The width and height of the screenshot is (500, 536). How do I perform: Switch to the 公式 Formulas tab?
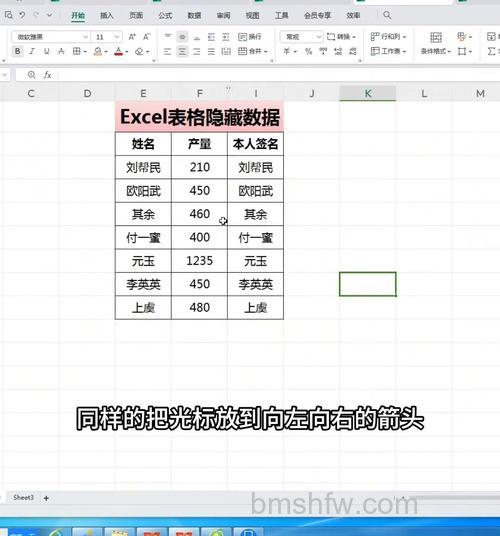[165, 15]
